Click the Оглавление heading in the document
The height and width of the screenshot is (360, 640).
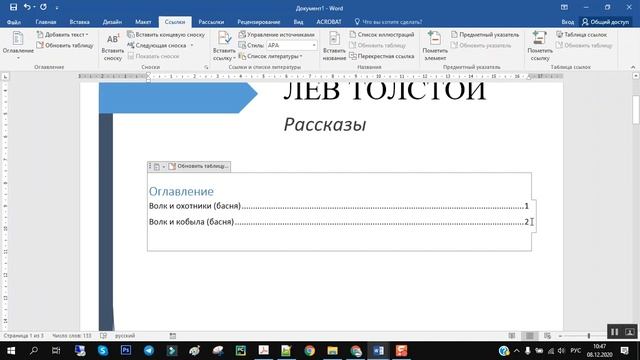click(x=181, y=191)
